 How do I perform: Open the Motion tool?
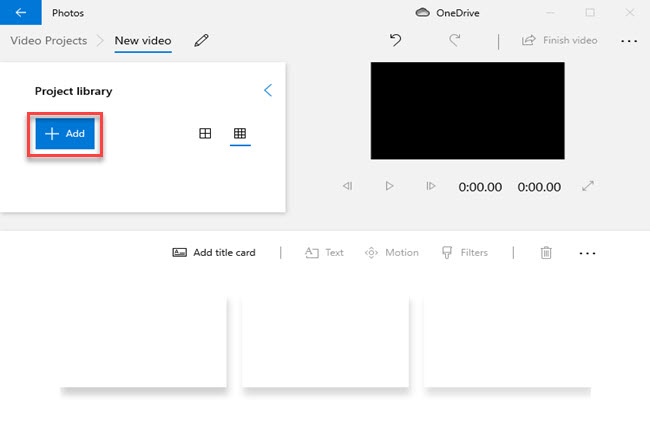[392, 253]
